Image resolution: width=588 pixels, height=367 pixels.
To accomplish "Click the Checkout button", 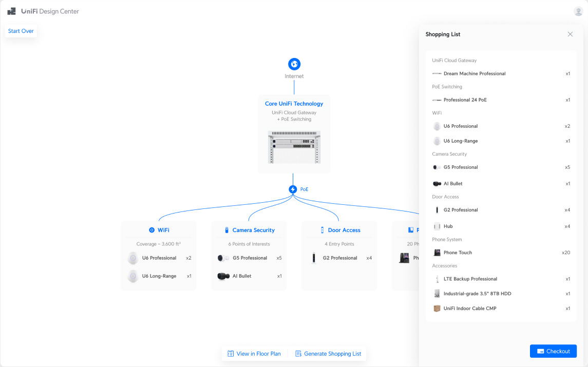I will pos(553,351).
